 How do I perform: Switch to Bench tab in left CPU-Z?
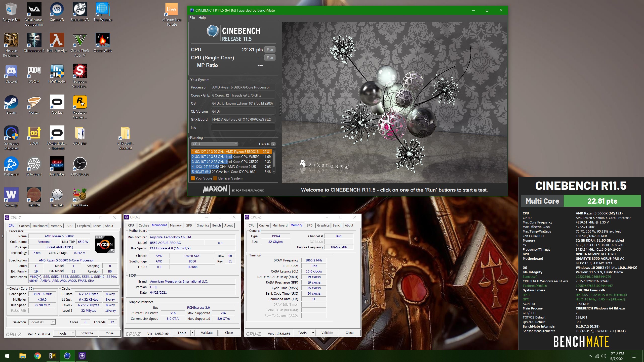(x=97, y=226)
